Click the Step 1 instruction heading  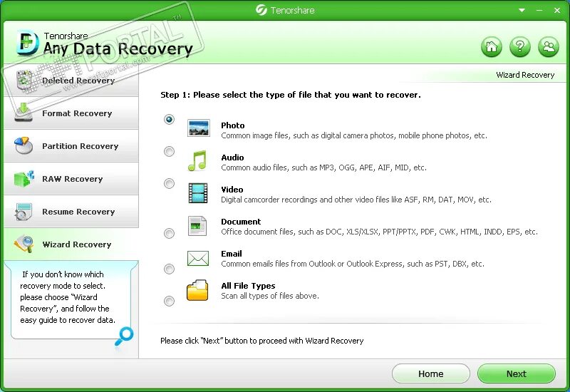tap(291, 95)
